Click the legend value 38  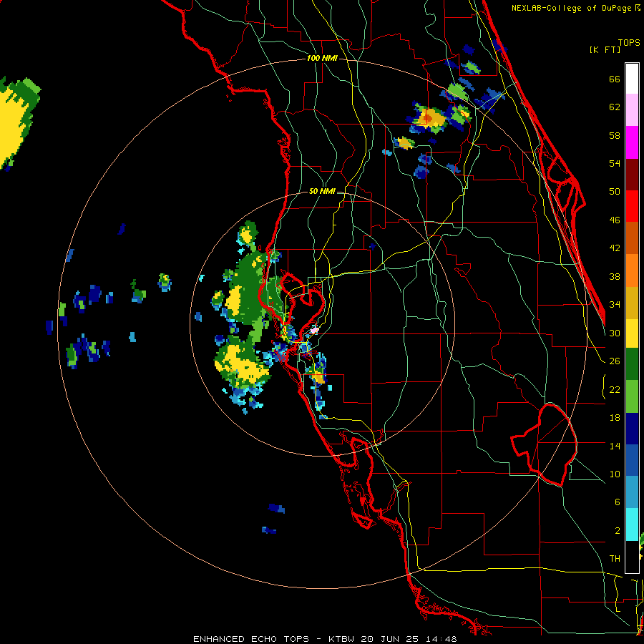615,277
